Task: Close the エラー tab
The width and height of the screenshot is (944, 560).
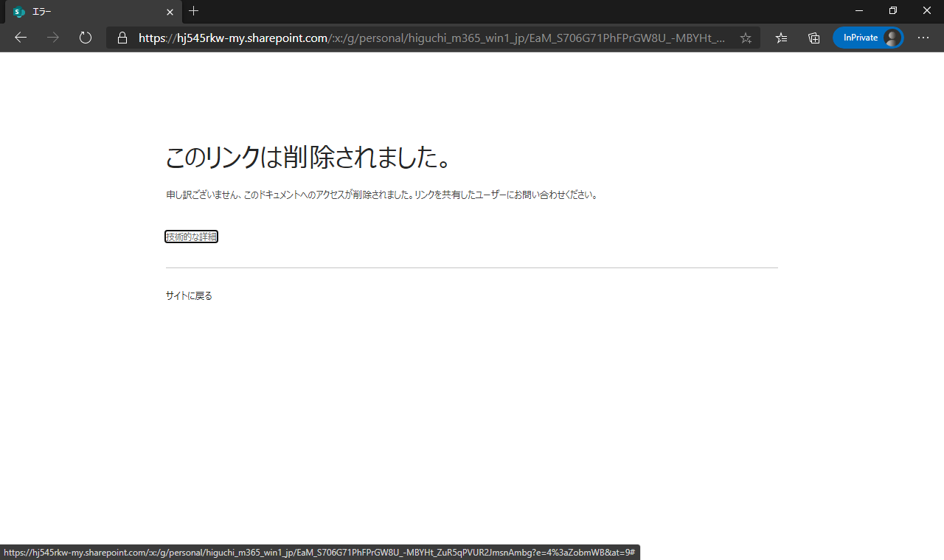Action: [170, 12]
